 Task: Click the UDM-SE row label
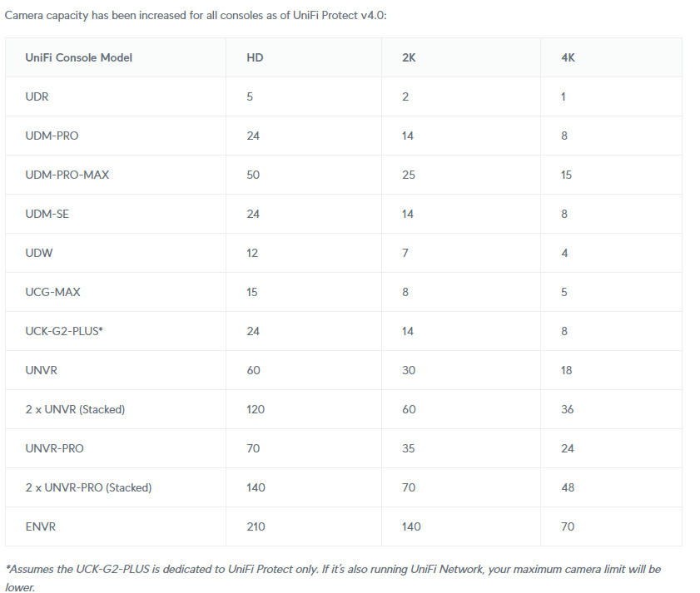[47, 215]
